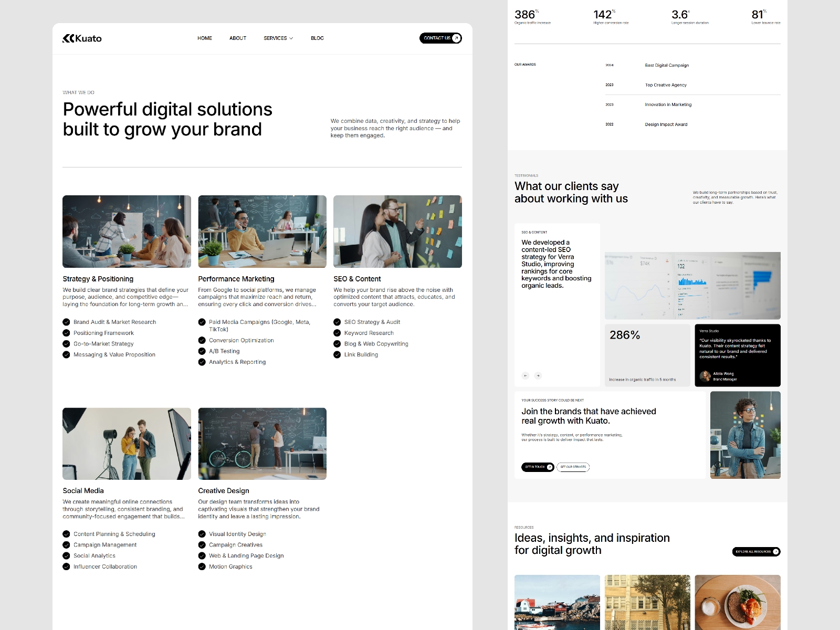Go to previous testimonial with left arrow

(x=526, y=375)
